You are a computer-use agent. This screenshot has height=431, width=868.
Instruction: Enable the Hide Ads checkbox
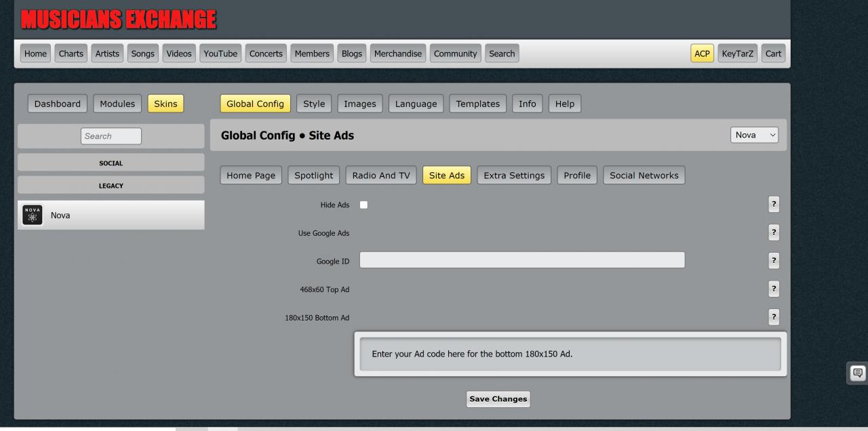tap(363, 205)
